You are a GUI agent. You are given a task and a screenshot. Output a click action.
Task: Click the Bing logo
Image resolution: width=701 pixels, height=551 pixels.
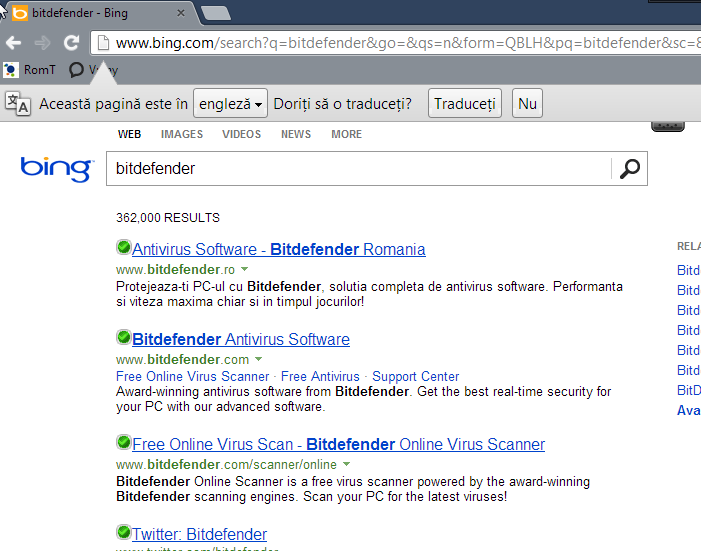(x=57, y=169)
